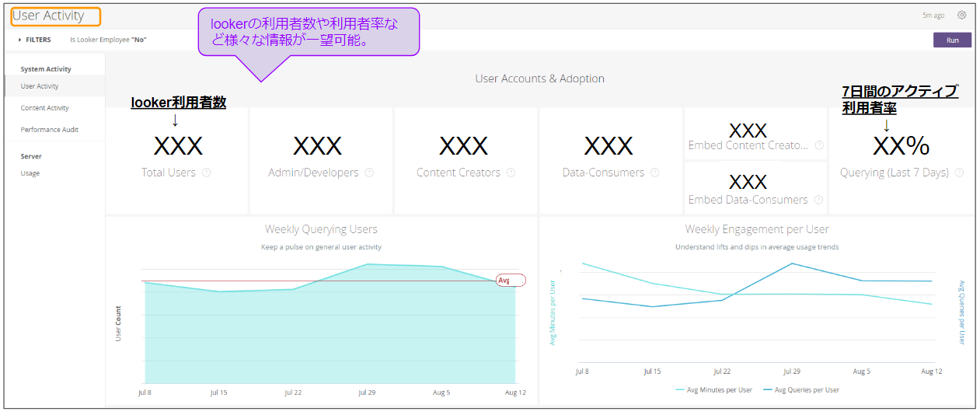The image size is (980, 415).
Task: Toggle Avg Minutes per User legend
Action: [713, 389]
